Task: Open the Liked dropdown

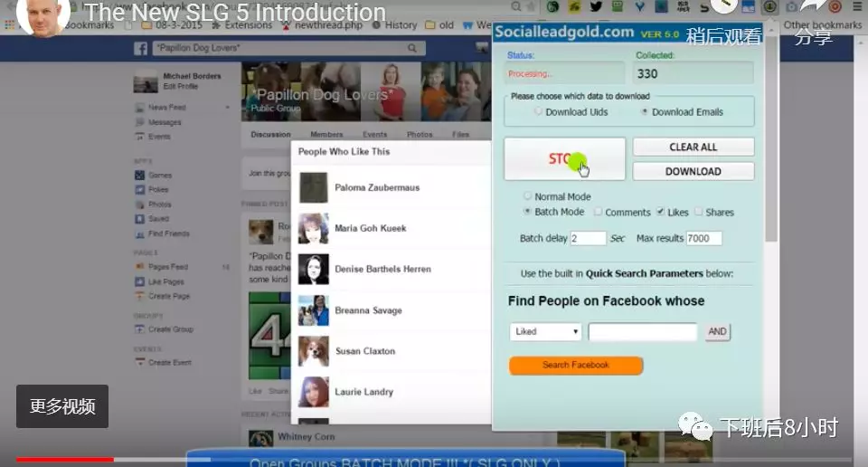Action: (x=545, y=331)
